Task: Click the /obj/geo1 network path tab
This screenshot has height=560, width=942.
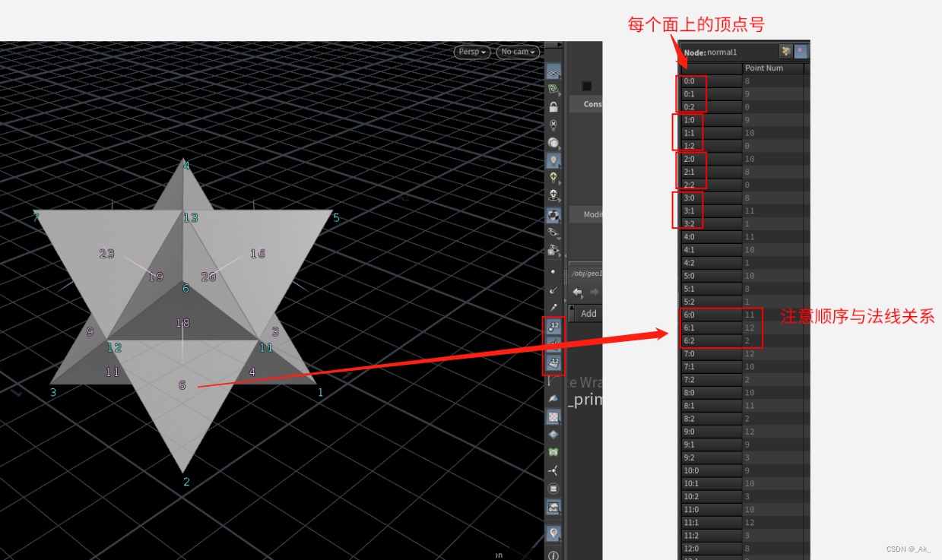Action: pyautogui.click(x=586, y=274)
